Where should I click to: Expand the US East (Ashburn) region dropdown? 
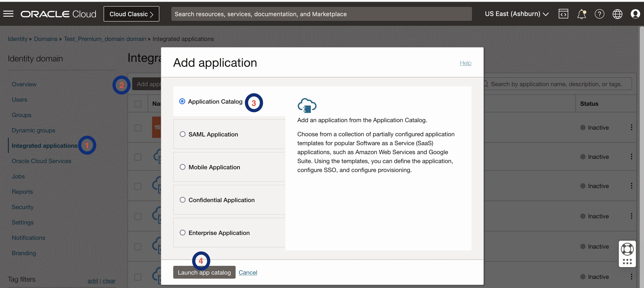pyautogui.click(x=516, y=14)
